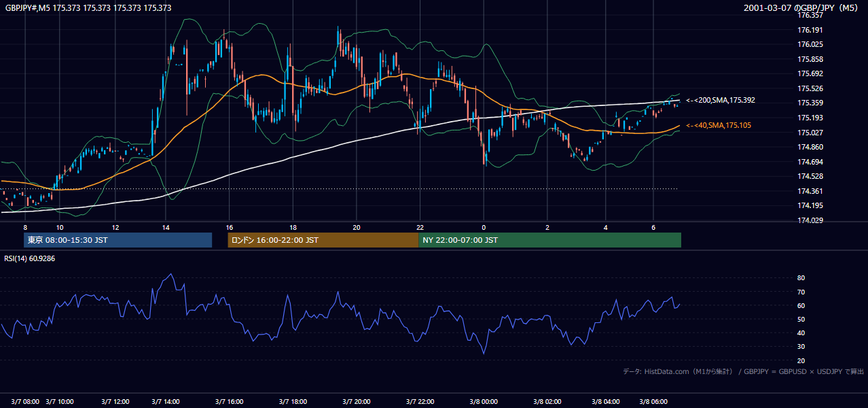Click the hour label 14 under price chart

point(166,227)
